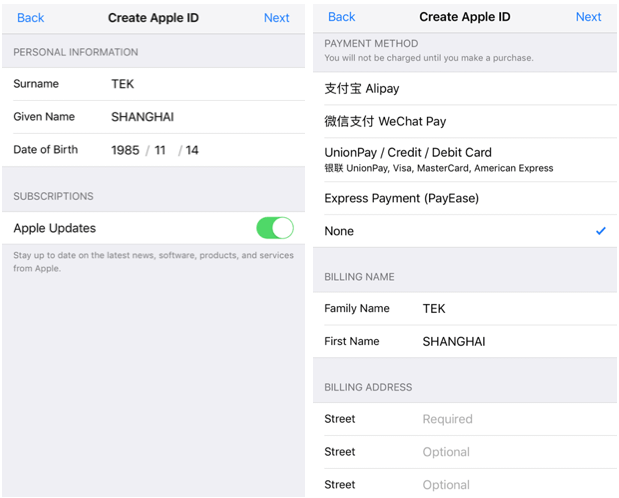Click the BILLING NAME section header

point(359,277)
